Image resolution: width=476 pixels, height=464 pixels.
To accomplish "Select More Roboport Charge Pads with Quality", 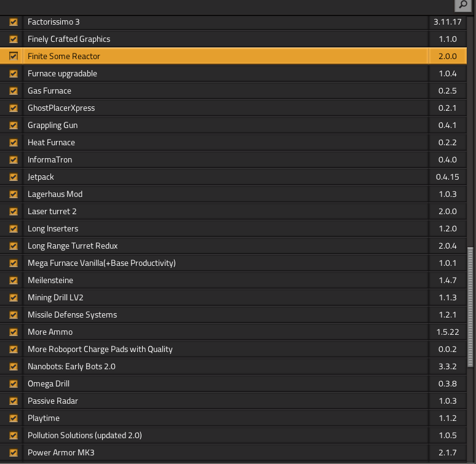I will (x=100, y=350).
